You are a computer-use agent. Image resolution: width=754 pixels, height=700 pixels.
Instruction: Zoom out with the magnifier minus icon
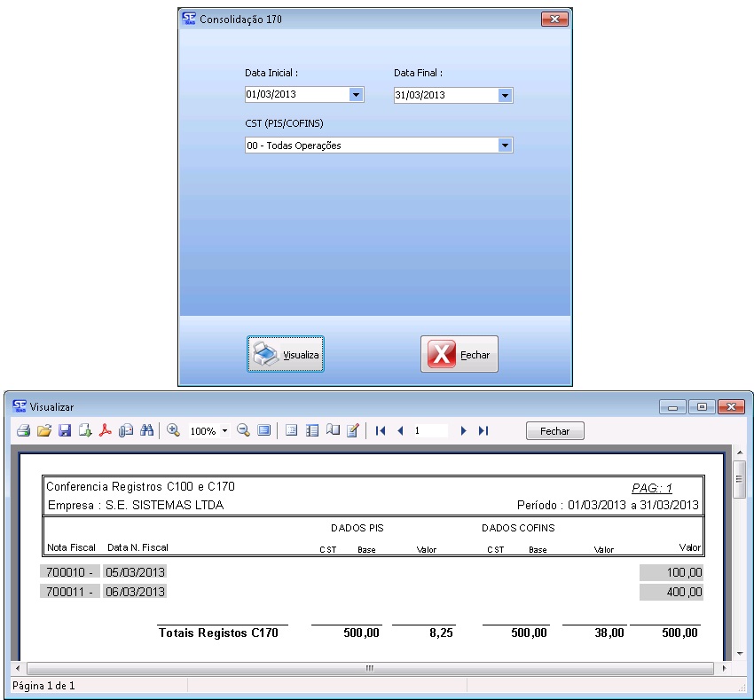click(243, 430)
